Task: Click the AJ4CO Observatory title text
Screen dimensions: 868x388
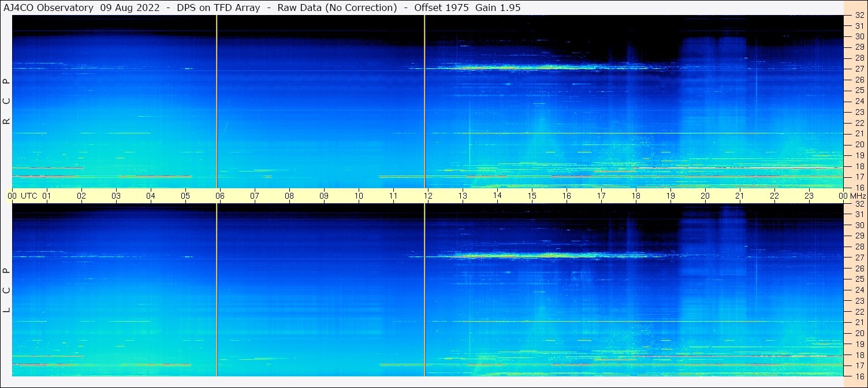Action: pos(49,8)
